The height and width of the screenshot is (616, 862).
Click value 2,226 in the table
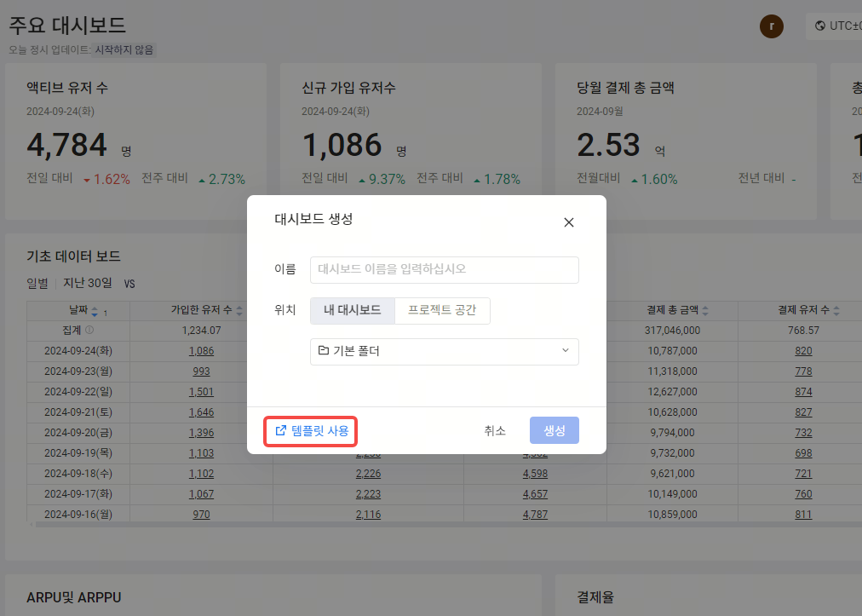coord(368,474)
